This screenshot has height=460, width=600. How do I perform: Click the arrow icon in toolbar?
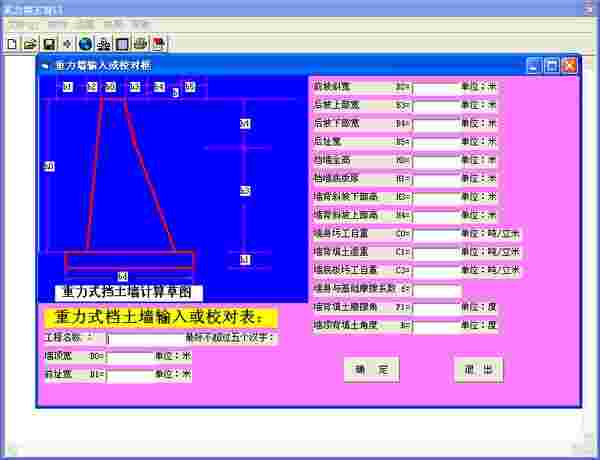point(67,44)
